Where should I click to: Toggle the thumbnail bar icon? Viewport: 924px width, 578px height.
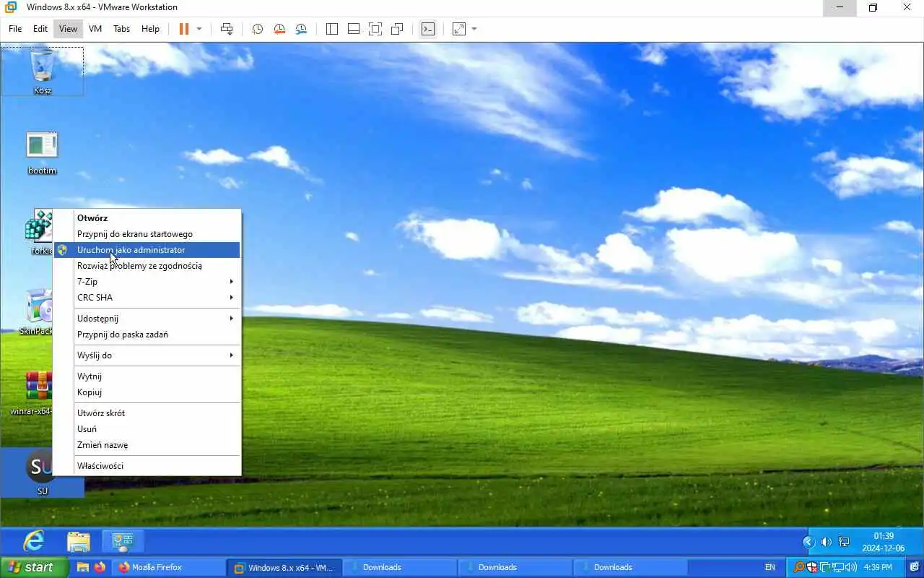click(354, 29)
